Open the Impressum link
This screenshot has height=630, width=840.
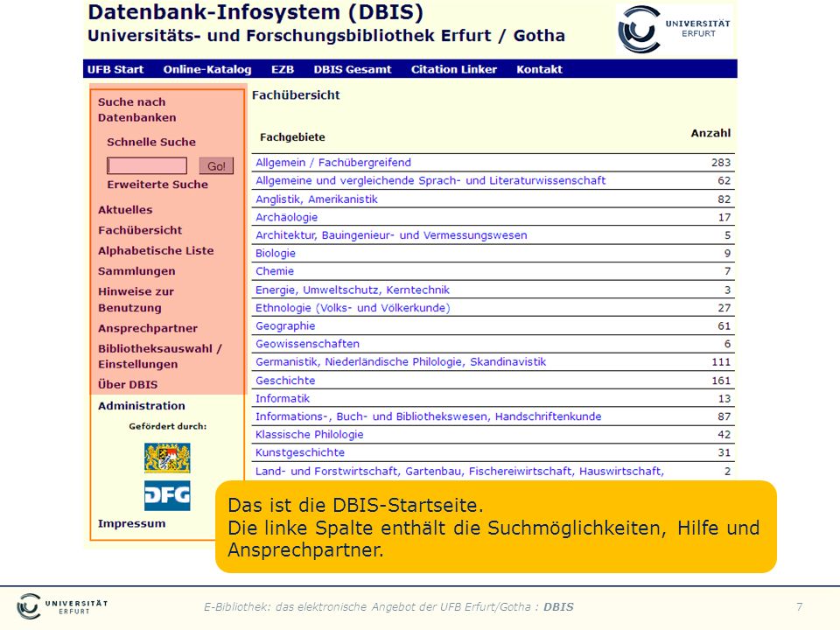click(x=132, y=523)
